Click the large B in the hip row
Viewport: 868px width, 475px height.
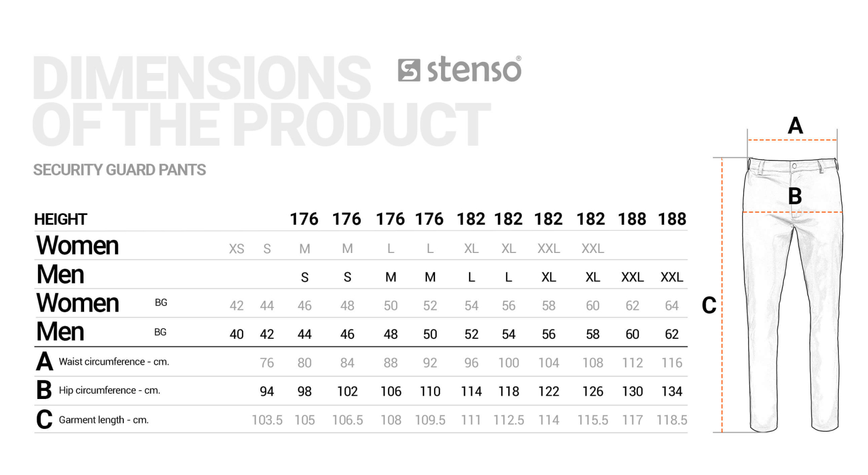pos(44,390)
